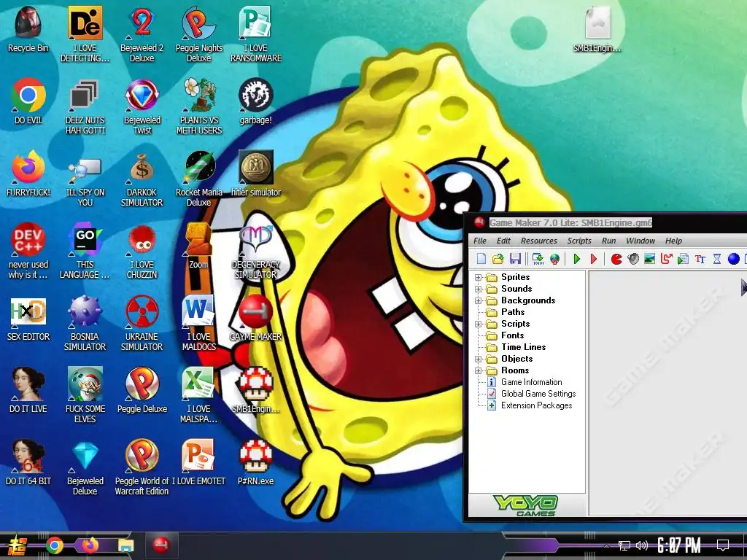Run game in debug mode red arrow
The image size is (747, 560).
tap(594, 259)
